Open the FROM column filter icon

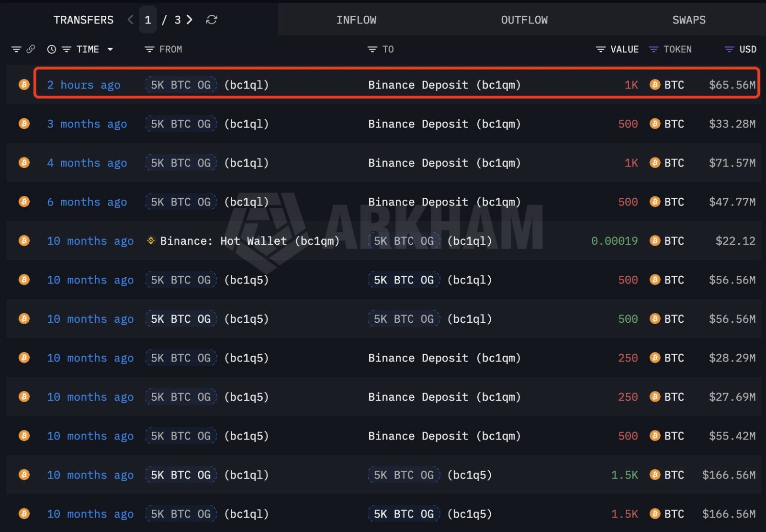click(x=149, y=49)
